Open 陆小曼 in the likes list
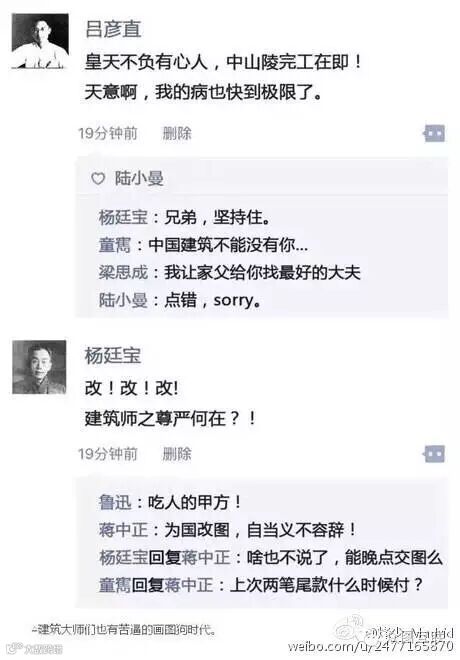This screenshot has height=660, width=460. (139, 178)
